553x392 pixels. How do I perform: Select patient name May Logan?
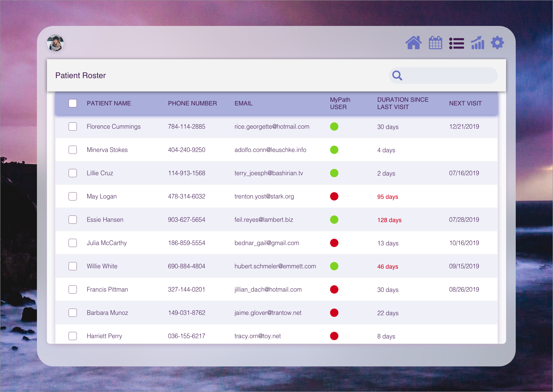click(102, 196)
